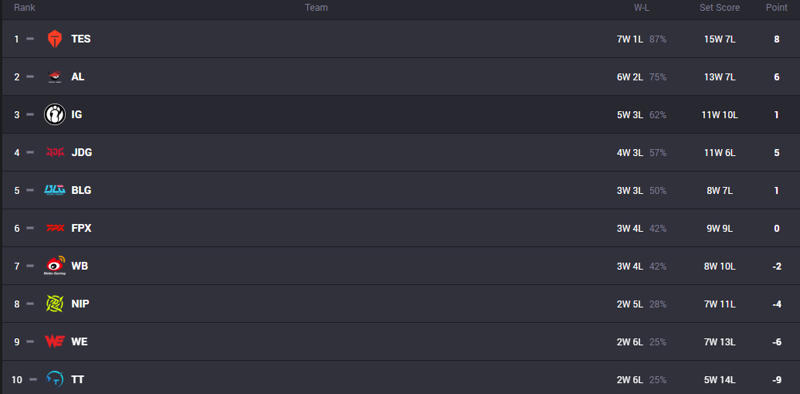800x394 pixels.
Task: Open the WE team logo
Action: pos(55,341)
